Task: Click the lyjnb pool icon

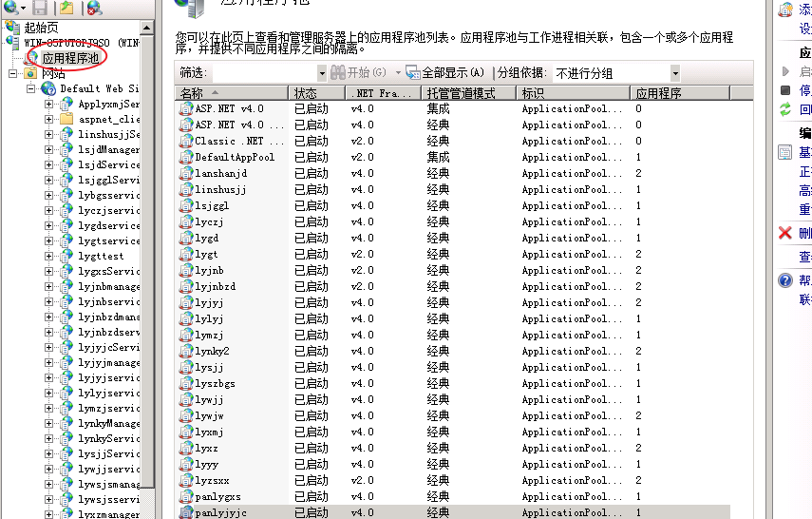Action: pos(186,270)
